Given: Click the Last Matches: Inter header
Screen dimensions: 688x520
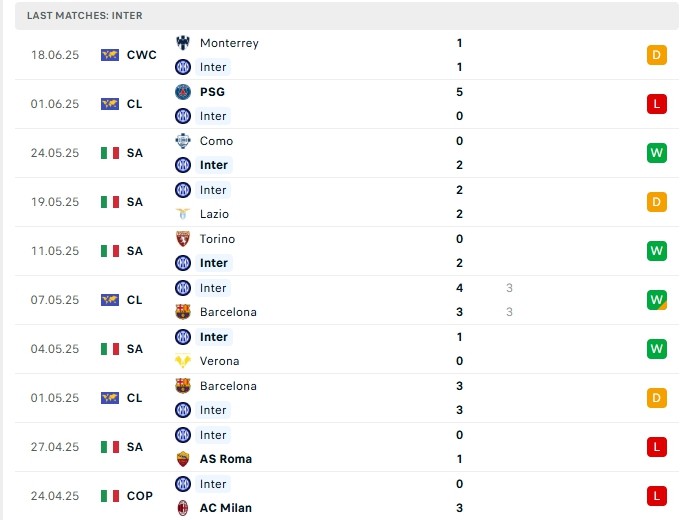Looking at the screenshot, I should [x=85, y=16].
